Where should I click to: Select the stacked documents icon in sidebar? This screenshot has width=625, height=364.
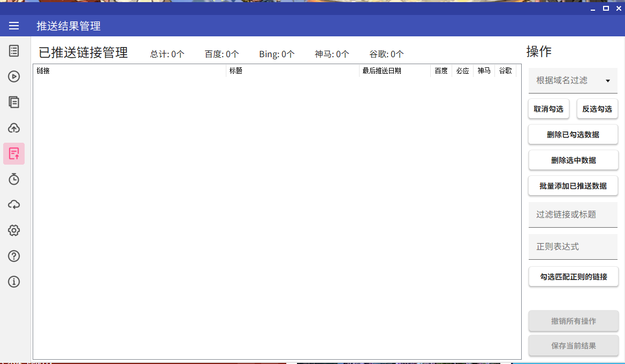pyautogui.click(x=14, y=102)
